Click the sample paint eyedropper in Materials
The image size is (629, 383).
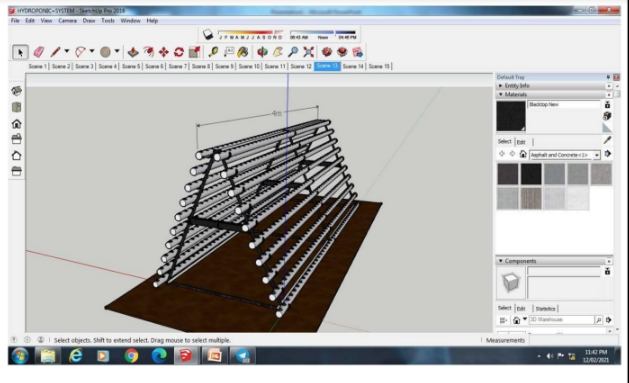coord(607,140)
